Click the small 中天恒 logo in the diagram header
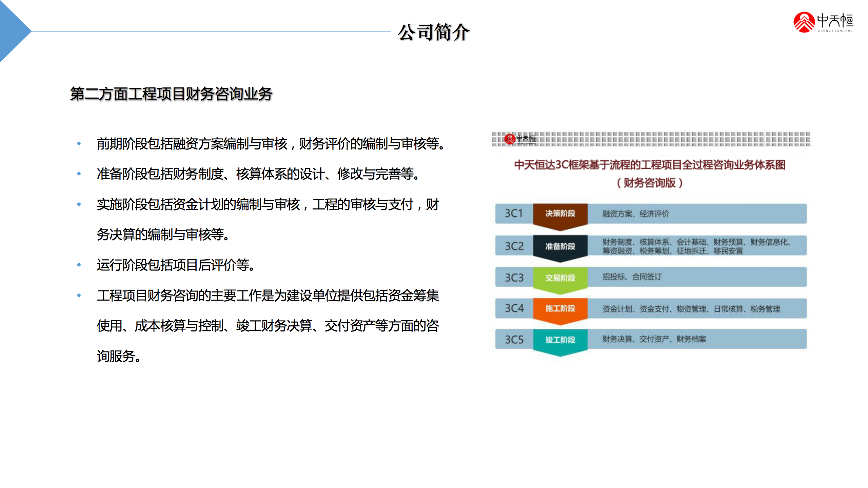The width and height of the screenshot is (868, 488). pos(519,139)
